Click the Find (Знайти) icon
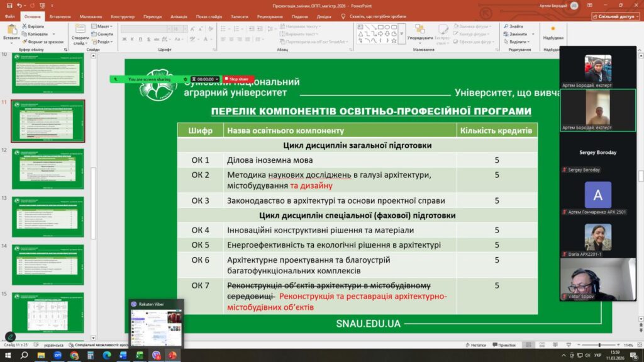 pos(513,26)
